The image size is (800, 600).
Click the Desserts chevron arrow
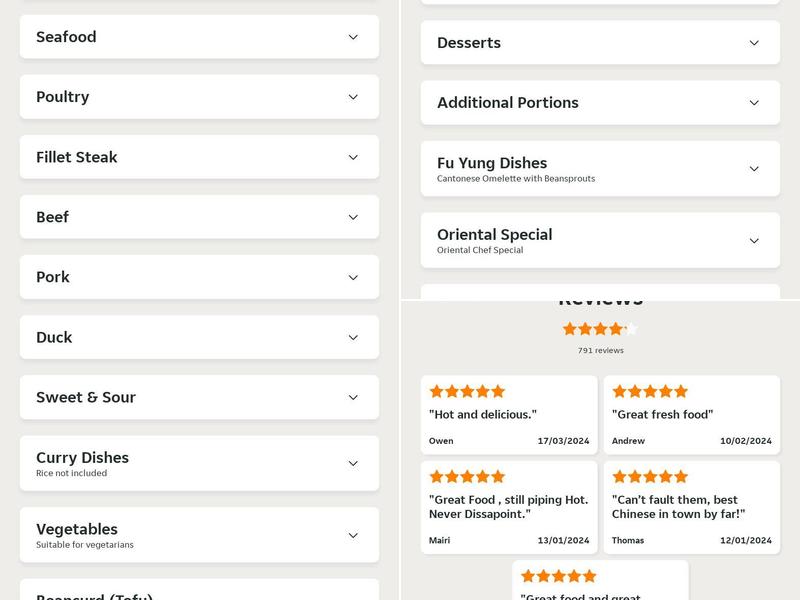pyautogui.click(x=754, y=43)
